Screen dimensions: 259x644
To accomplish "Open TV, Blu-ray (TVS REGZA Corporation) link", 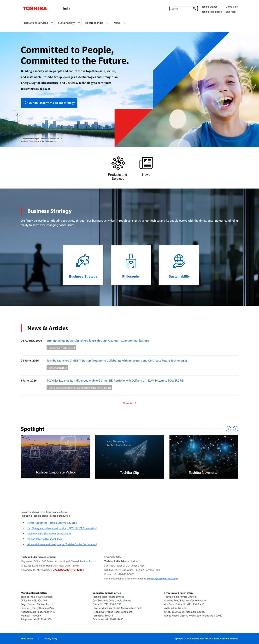I will point(62,528).
